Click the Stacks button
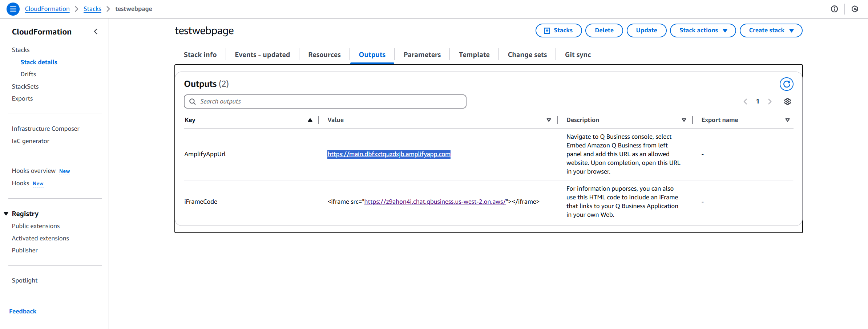 (x=558, y=31)
